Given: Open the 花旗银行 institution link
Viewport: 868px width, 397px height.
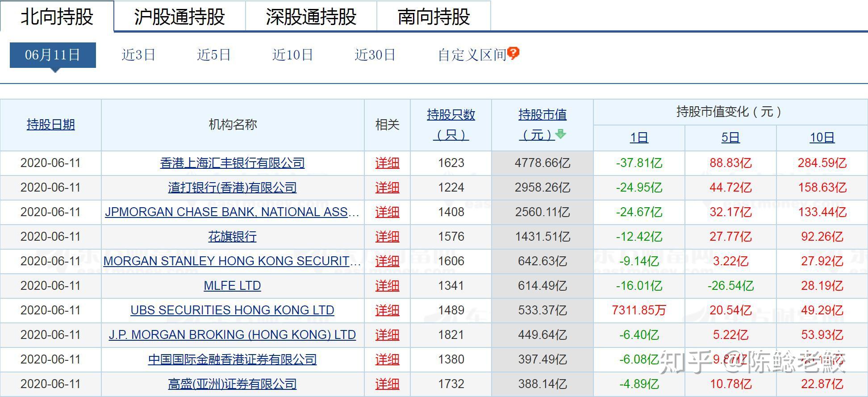Looking at the screenshot, I should [232, 237].
